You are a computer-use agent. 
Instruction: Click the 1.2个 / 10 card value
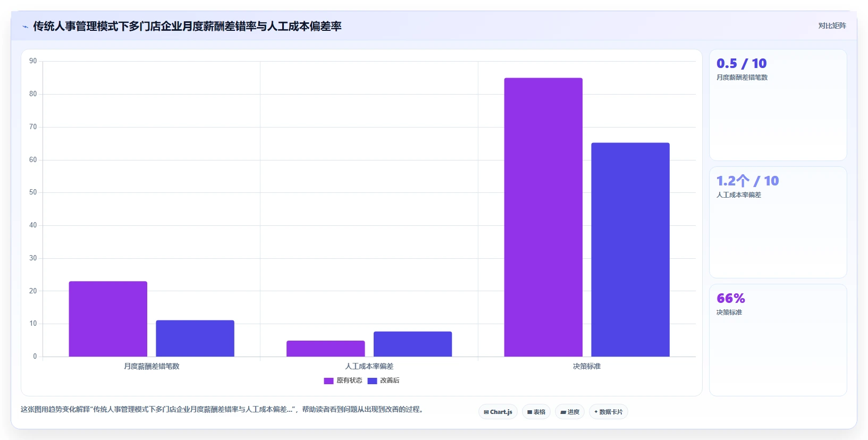point(747,181)
